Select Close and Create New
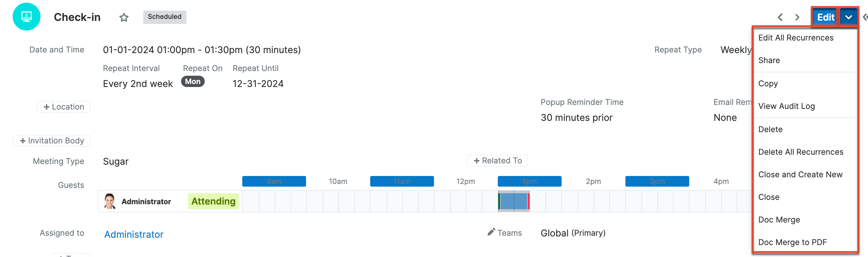This screenshot has width=868, height=257. (x=800, y=174)
